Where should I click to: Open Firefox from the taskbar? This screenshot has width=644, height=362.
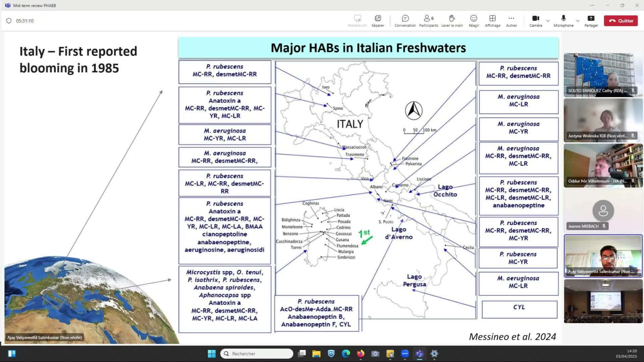361,354
